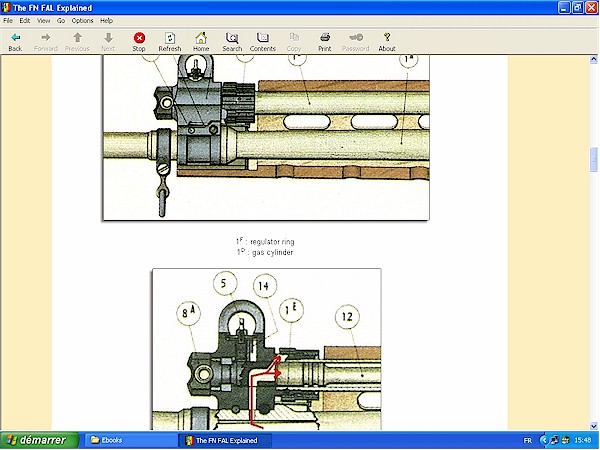Select The FN FAL Explained taskbar button
The image size is (600, 450).
(x=225, y=440)
